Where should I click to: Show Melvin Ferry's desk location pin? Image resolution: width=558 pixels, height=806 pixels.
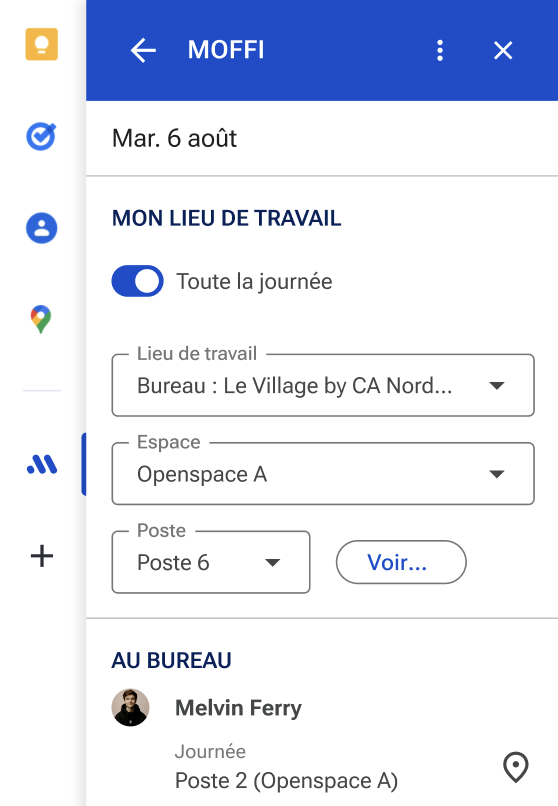[x=516, y=767]
